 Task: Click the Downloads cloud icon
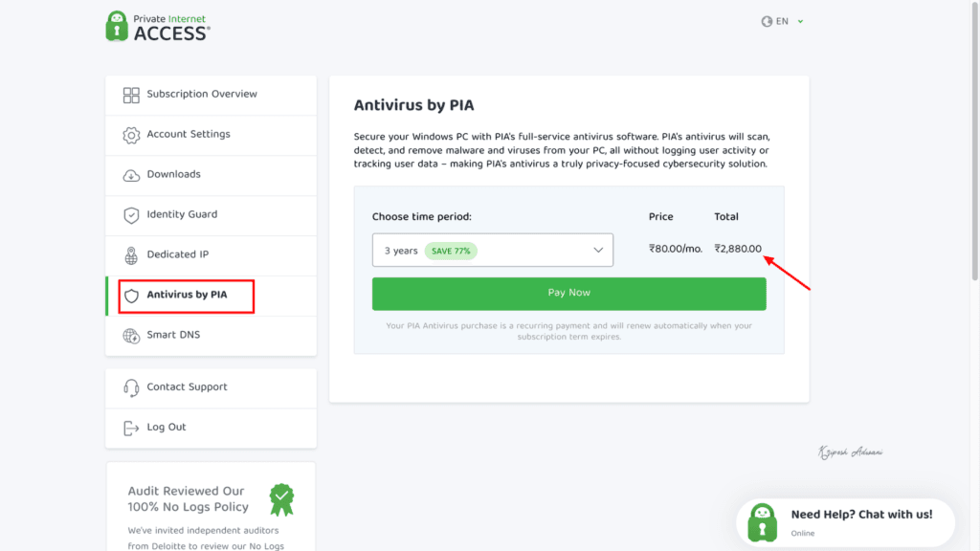pyautogui.click(x=131, y=176)
